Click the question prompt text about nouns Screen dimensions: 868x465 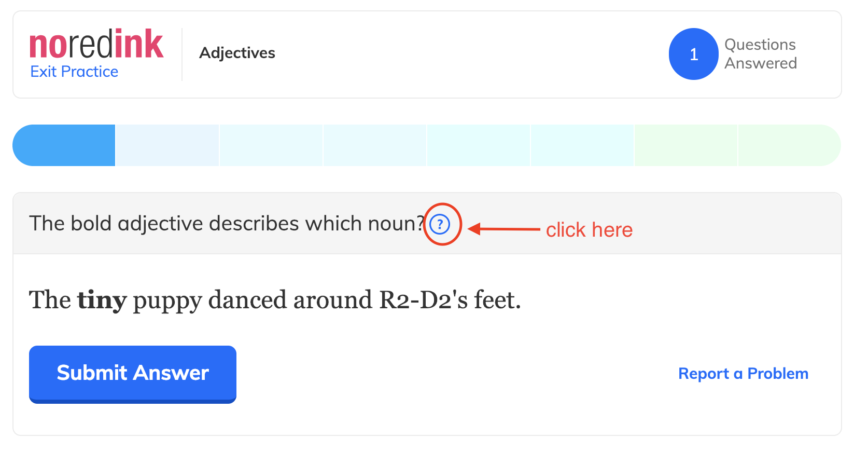coord(227,224)
